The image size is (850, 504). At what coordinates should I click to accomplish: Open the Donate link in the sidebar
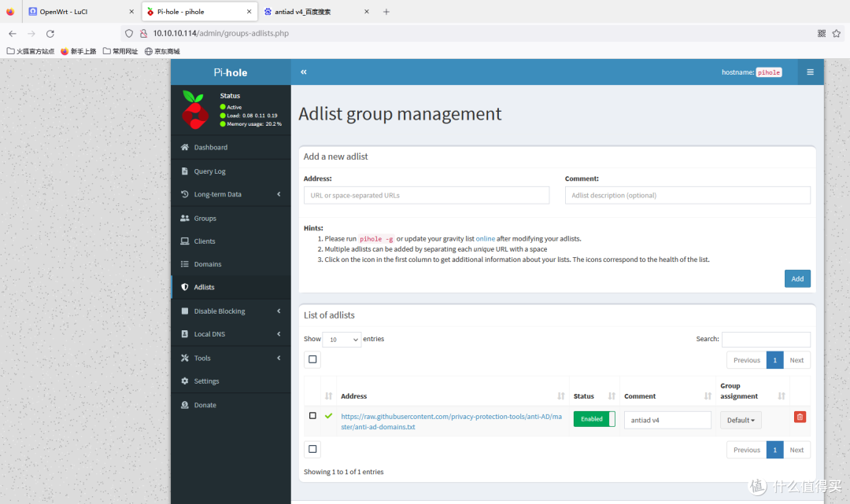click(x=231, y=405)
